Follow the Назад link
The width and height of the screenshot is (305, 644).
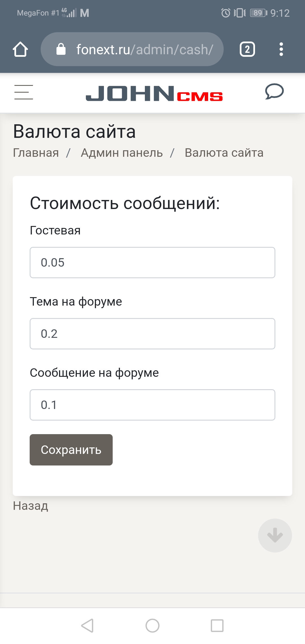30,506
